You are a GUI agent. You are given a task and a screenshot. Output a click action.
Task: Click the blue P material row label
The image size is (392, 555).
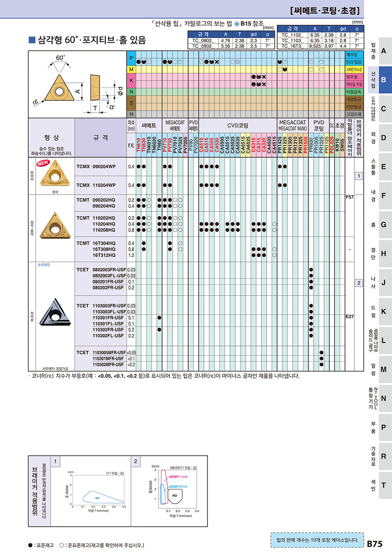[131, 58]
